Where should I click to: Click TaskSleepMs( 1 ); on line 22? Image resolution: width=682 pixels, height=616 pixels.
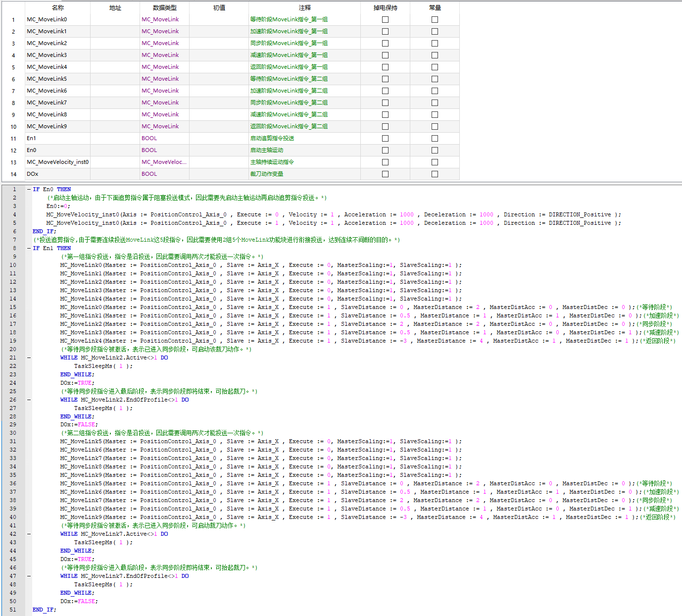[x=103, y=366]
